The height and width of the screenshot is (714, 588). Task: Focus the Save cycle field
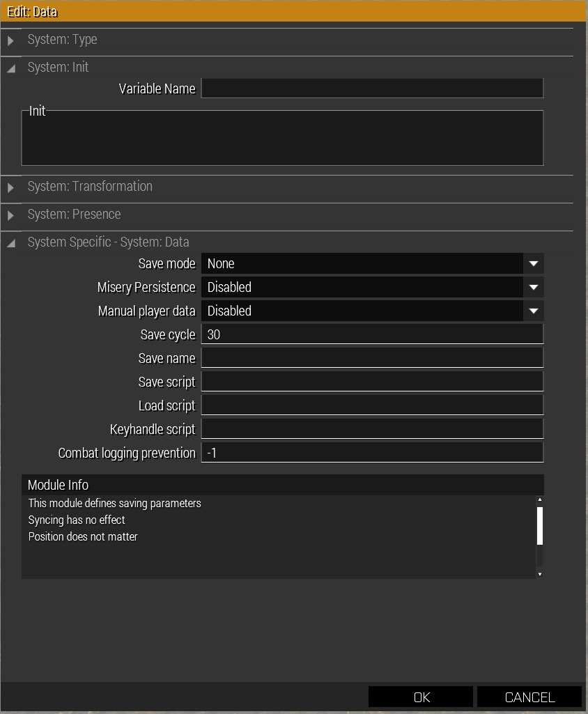click(x=372, y=334)
